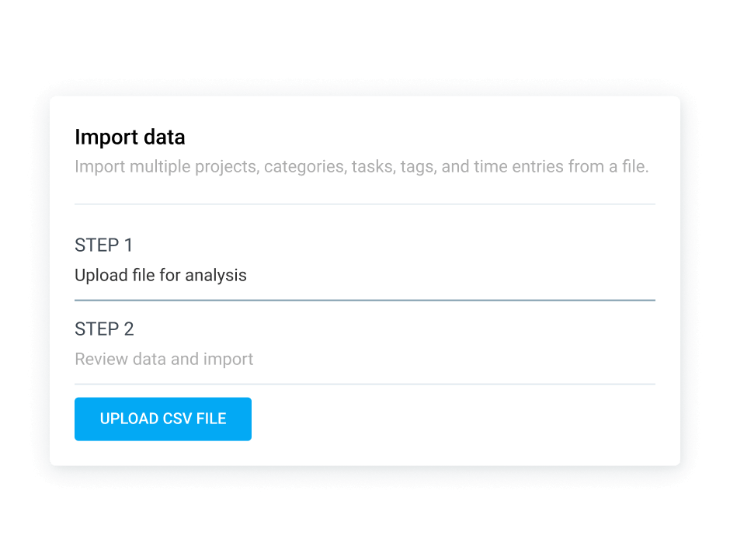Image resolution: width=730 pixels, height=560 pixels.
Task: Click the Upload CSV File button
Action: coord(163,419)
